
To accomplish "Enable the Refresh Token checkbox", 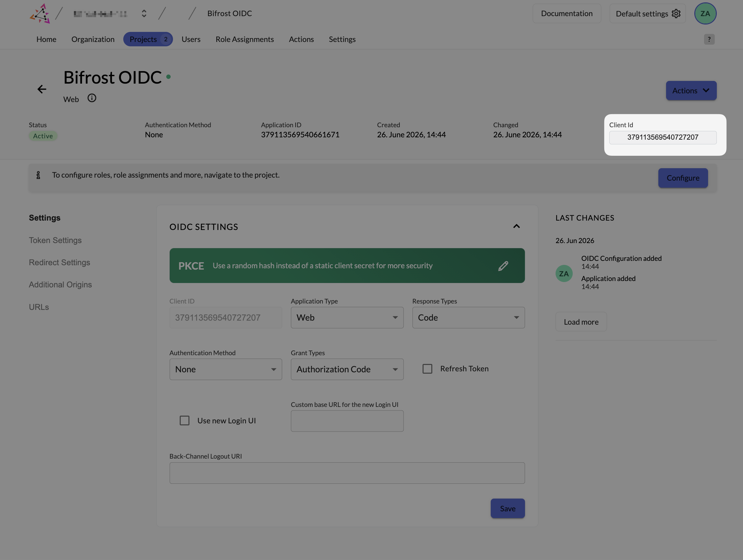I will pos(427,369).
